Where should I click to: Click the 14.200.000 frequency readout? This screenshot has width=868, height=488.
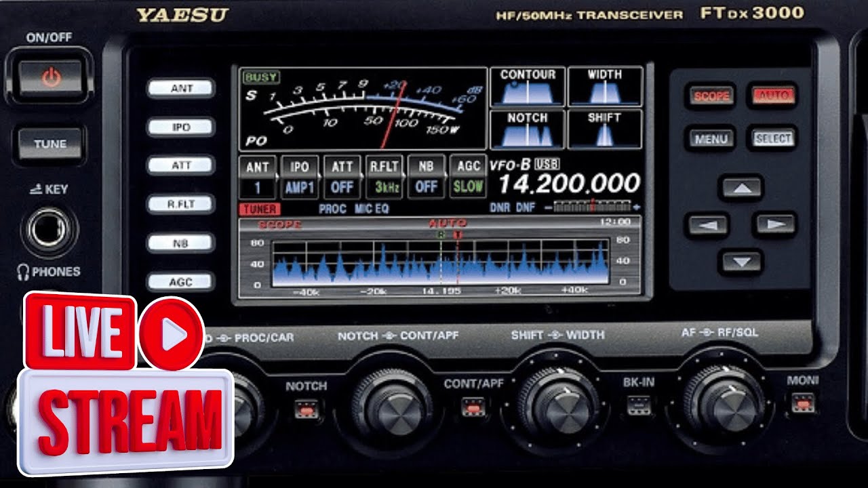click(569, 184)
